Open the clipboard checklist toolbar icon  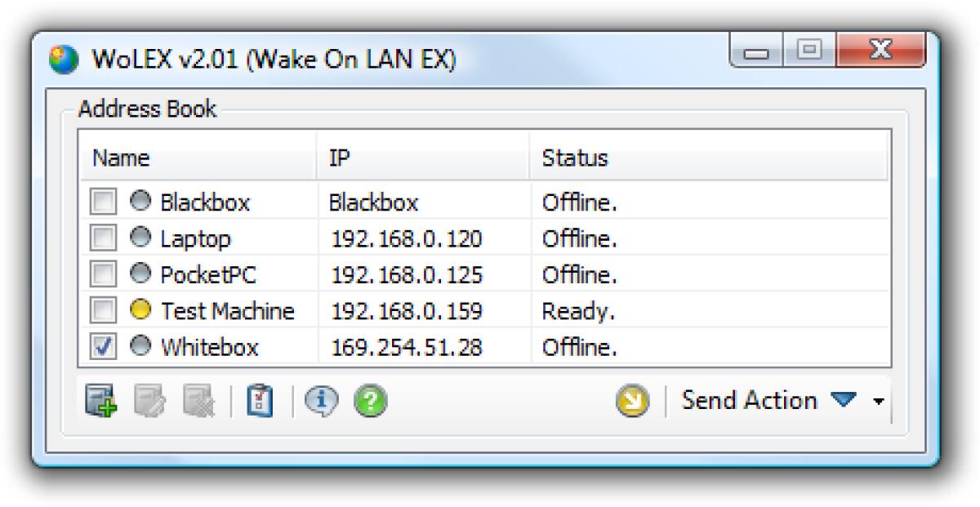tap(259, 401)
